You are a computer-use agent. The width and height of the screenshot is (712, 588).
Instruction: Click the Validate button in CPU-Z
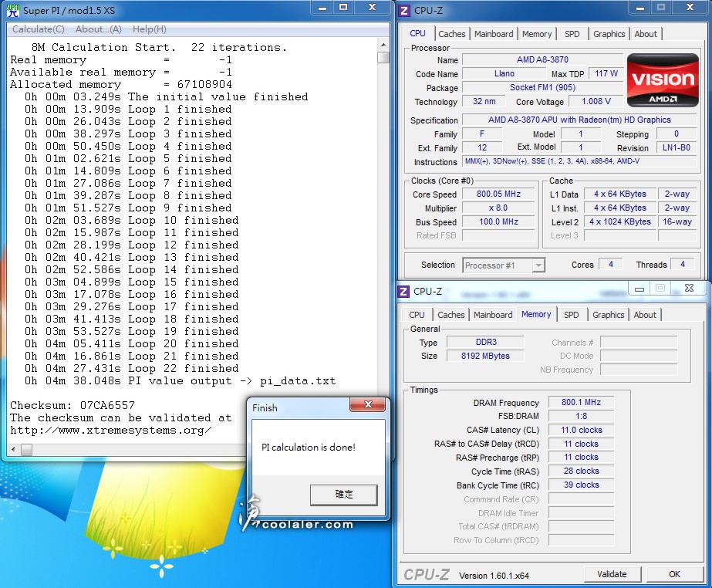(612, 574)
